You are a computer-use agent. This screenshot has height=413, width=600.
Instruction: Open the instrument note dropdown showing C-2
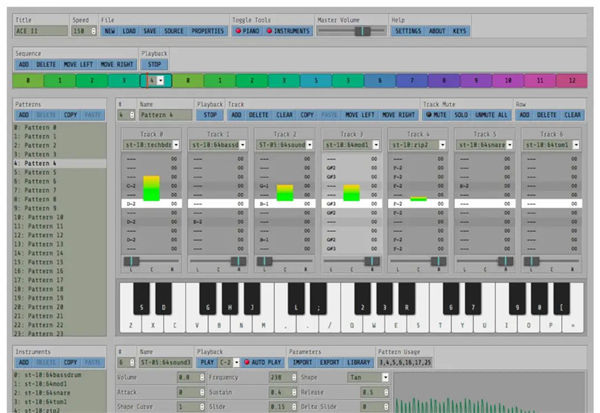[x=236, y=362]
